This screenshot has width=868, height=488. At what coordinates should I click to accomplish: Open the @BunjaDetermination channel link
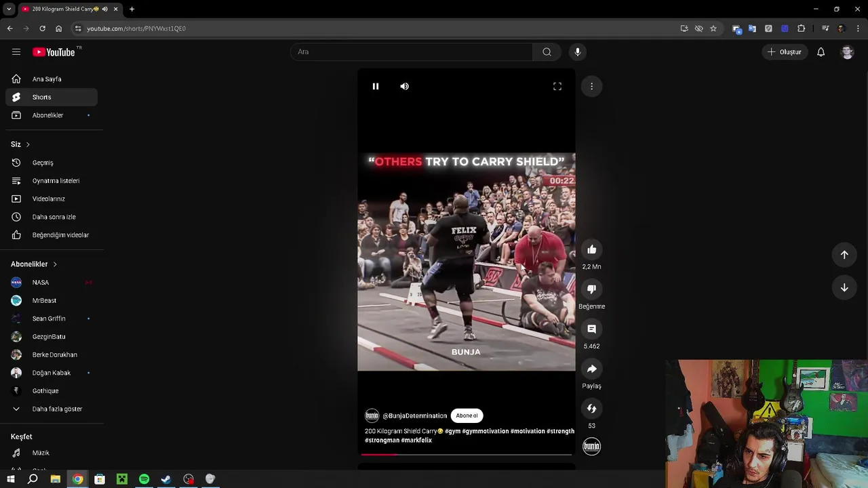coord(414,415)
